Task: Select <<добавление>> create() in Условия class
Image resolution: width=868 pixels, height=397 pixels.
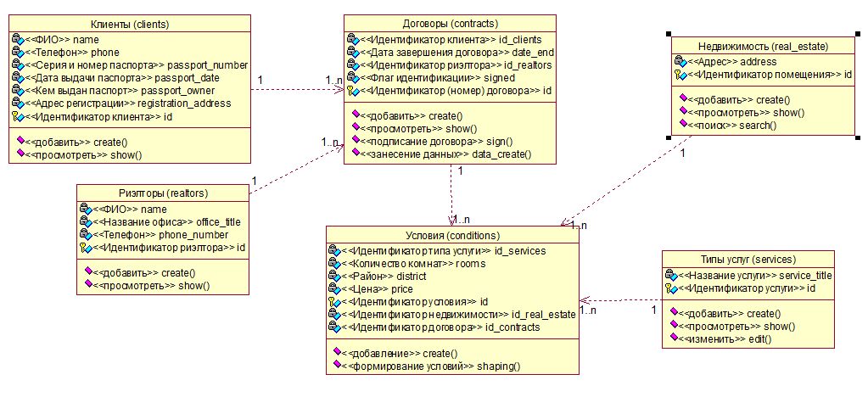Action: [x=400, y=353]
